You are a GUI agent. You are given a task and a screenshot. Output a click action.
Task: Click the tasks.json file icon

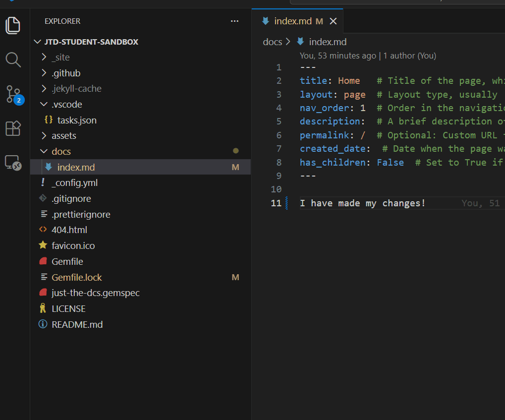point(49,120)
